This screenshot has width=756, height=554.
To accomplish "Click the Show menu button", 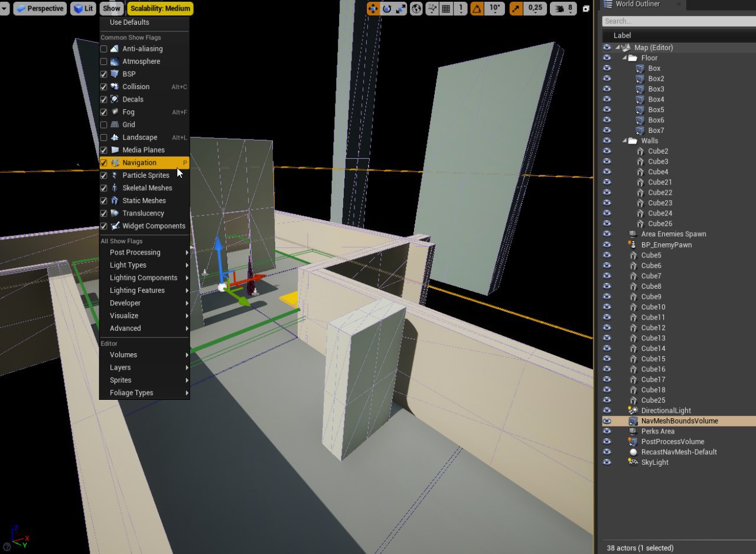I will click(111, 9).
